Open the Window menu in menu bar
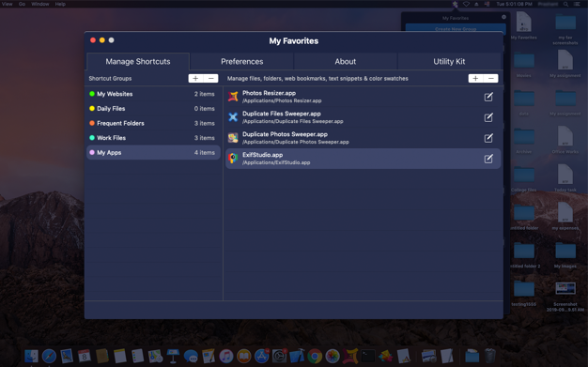Viewport: 588px width, 367px height. [x=40, y=4]
